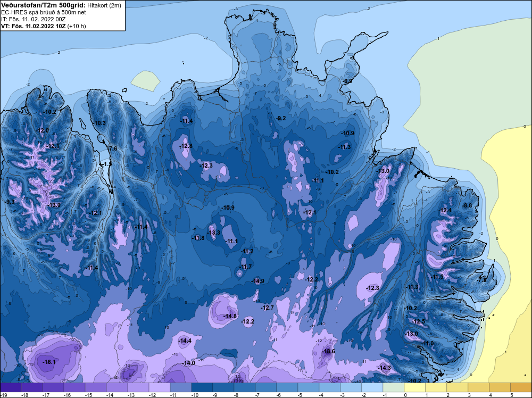Click the temperature label -14.0
532x398 pixels.
tap(189, 363)
